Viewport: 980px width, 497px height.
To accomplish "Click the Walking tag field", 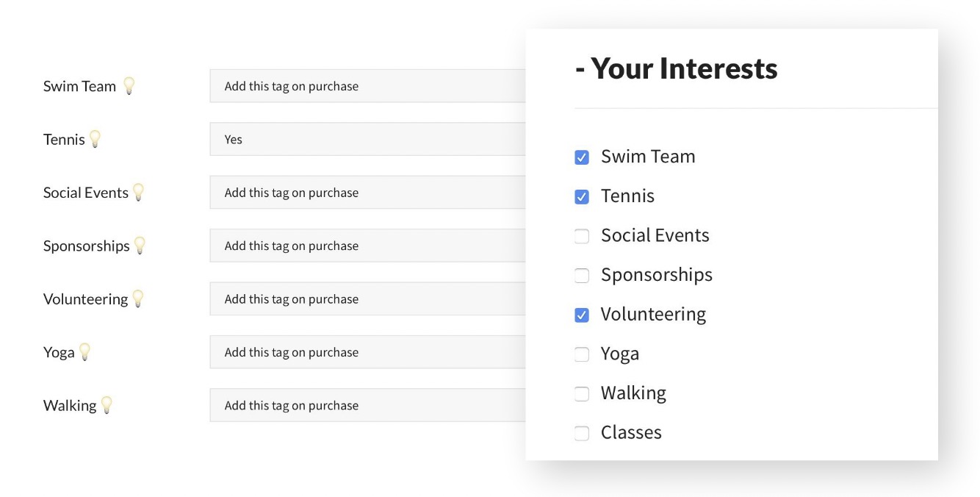I will pyautogui.click(x=367, y=405).
